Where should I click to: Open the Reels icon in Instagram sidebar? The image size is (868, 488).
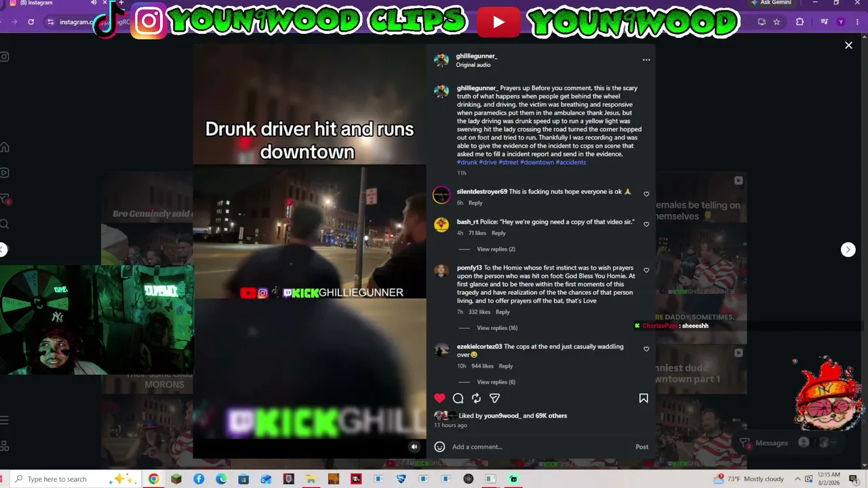click(x=4, y=173)
